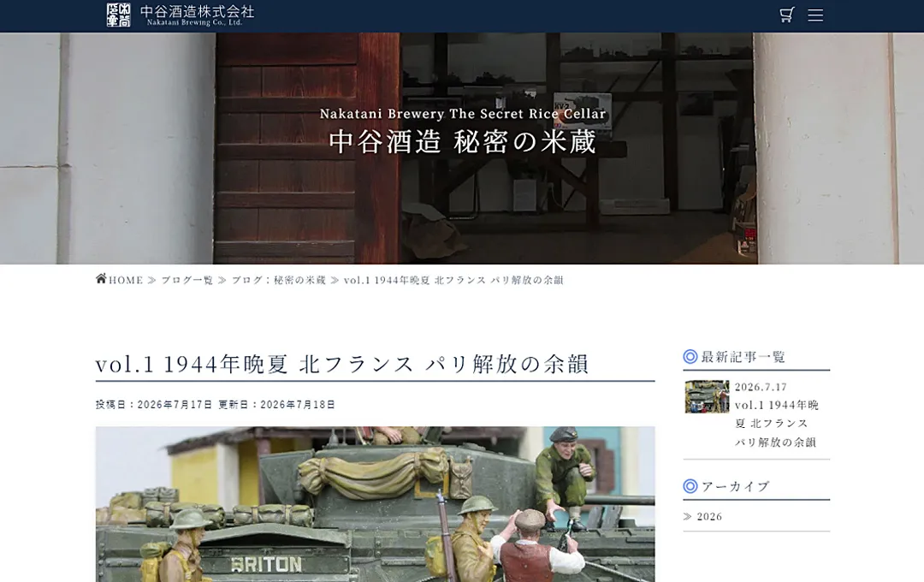Click Nakatani Brewery The Secret Rice Cellar text
The width and height of the screenshot is (924, 582).
[x=463, y=113]
